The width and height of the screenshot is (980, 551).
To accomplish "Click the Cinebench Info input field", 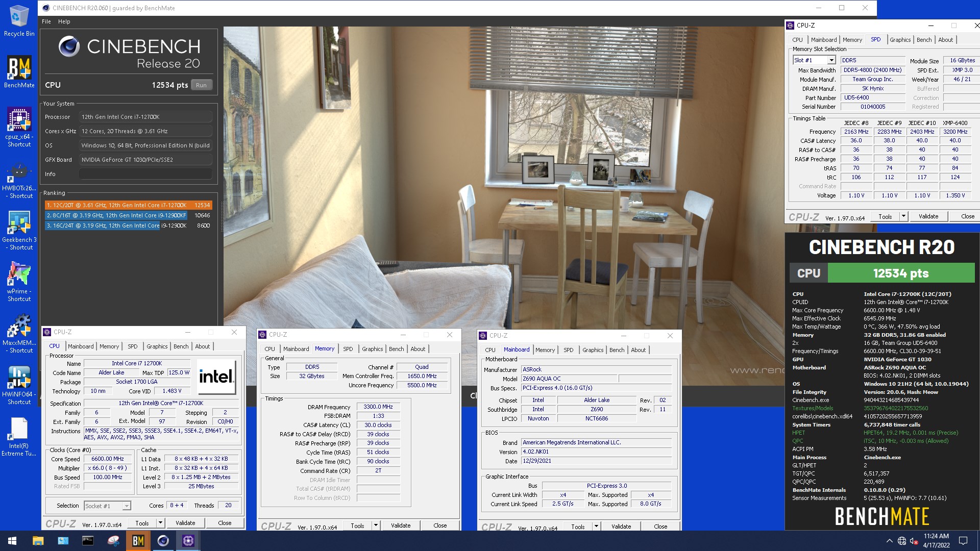I will [x=145, y=174].
